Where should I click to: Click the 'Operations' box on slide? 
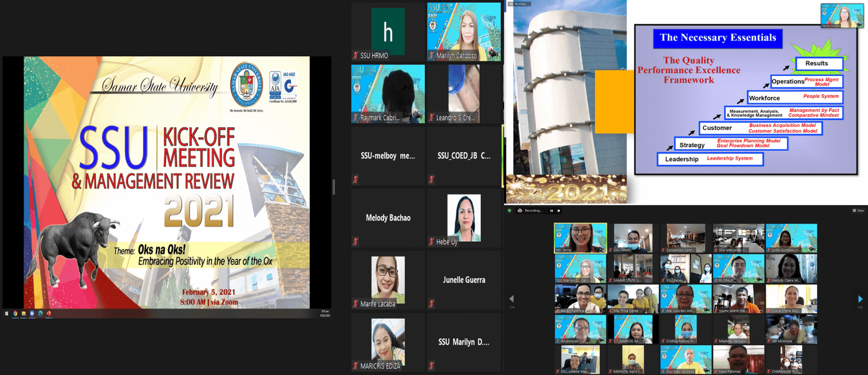pos(807,81)
